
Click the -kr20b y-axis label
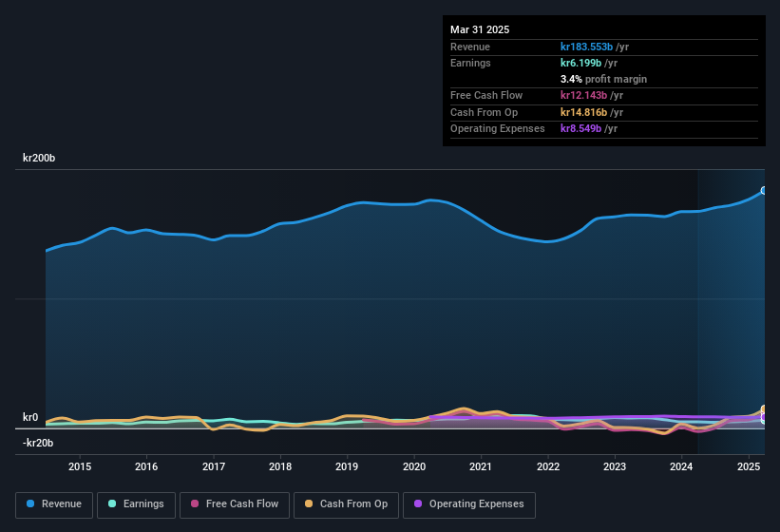38,443
